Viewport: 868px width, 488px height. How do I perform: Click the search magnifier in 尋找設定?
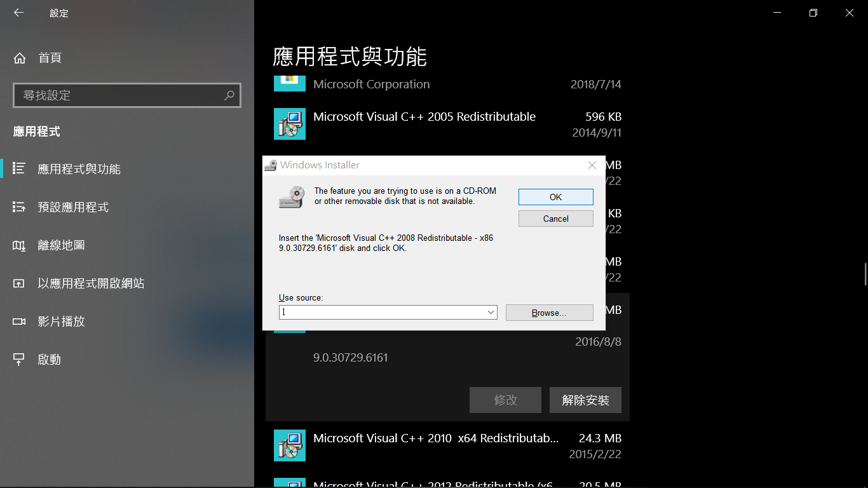click(229, 95)
